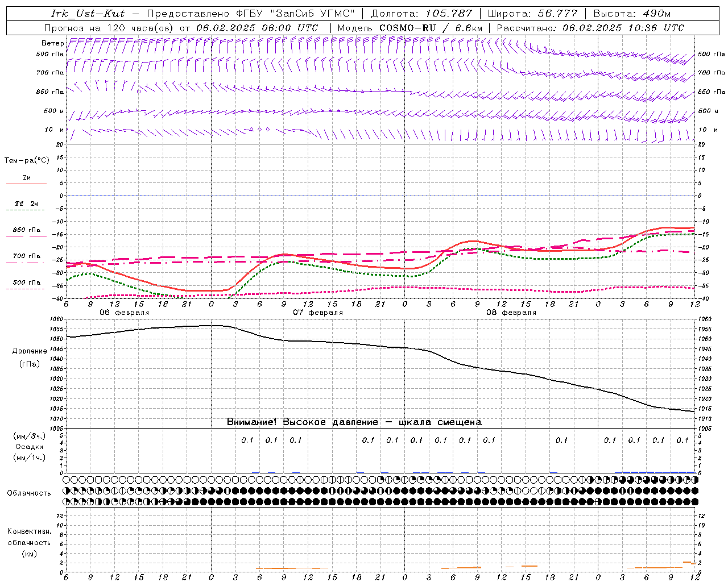This screenshot has height=582, width=728.
Task: Click the 07 февраля date label
Action: (x=318, y=313)
